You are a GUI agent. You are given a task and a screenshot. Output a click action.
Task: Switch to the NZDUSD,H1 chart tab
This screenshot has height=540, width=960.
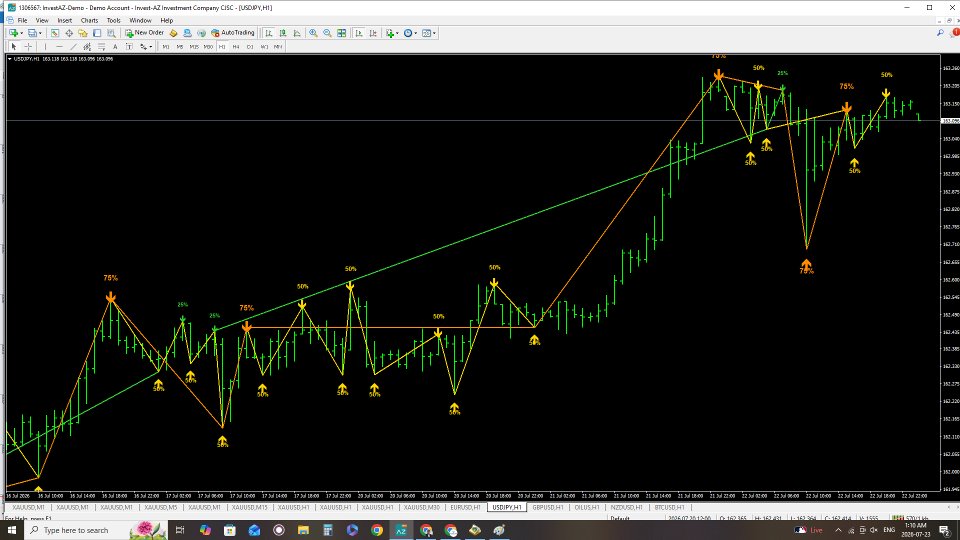click(x=626, y=508)
